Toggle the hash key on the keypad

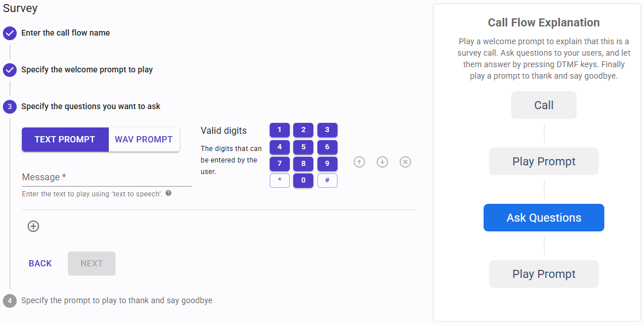click(327, 180)
